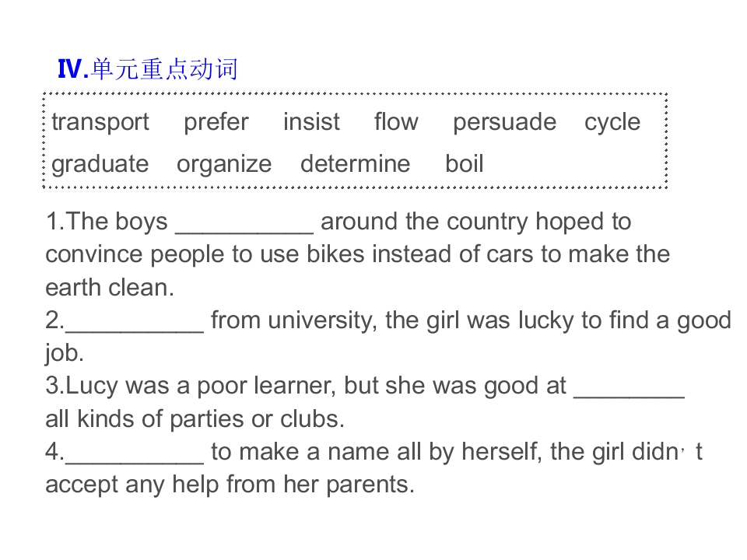Click 'convince people to use bikes' line
This screenshot has height=560, width=747.
(358, 255)
